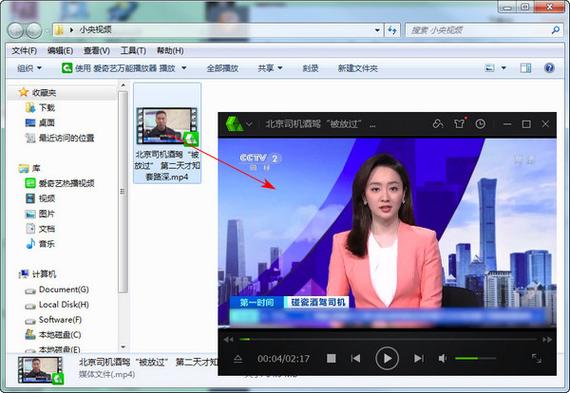Click 新建文件夹 button
This screenshot has height=393, width=570.
coord(358,68)
